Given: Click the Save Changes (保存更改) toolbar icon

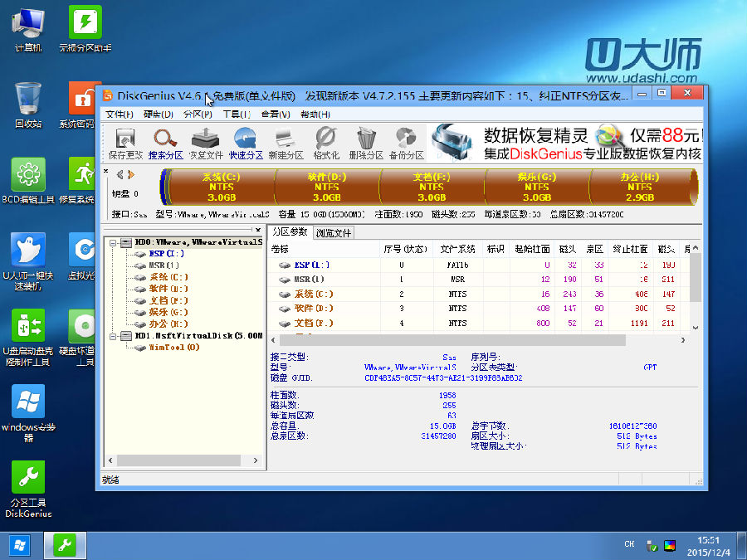Looking at the screenshot, I should 124,144.
